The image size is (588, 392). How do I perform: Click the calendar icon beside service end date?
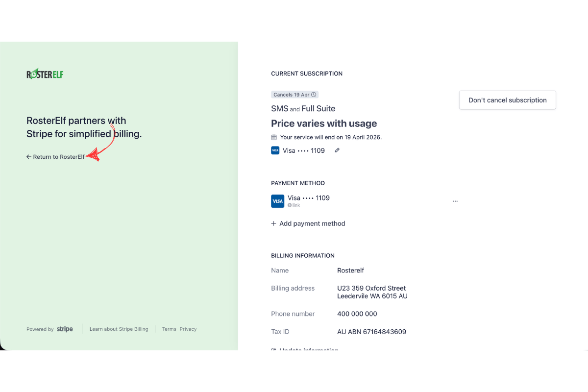[274, 137]
